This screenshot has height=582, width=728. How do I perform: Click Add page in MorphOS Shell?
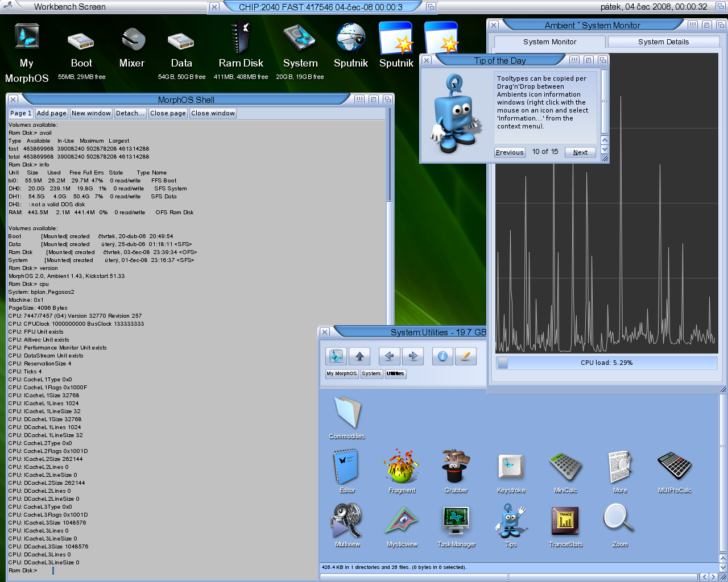click(52, 113)
